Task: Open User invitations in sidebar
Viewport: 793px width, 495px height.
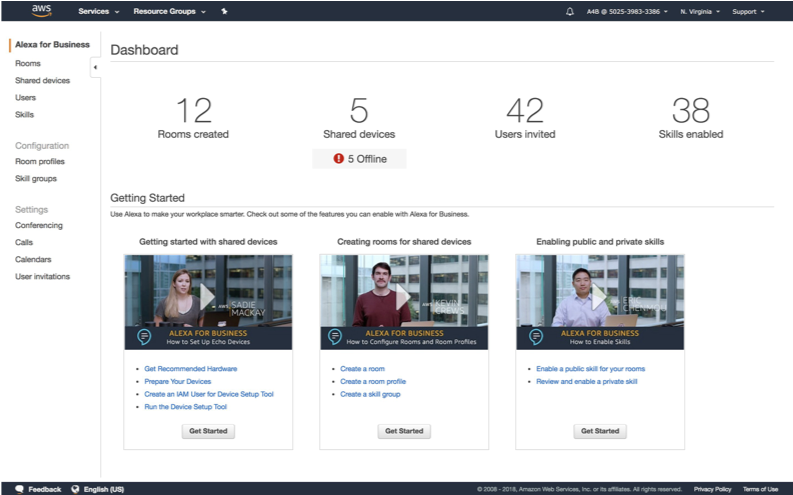Action: point(42,277)
